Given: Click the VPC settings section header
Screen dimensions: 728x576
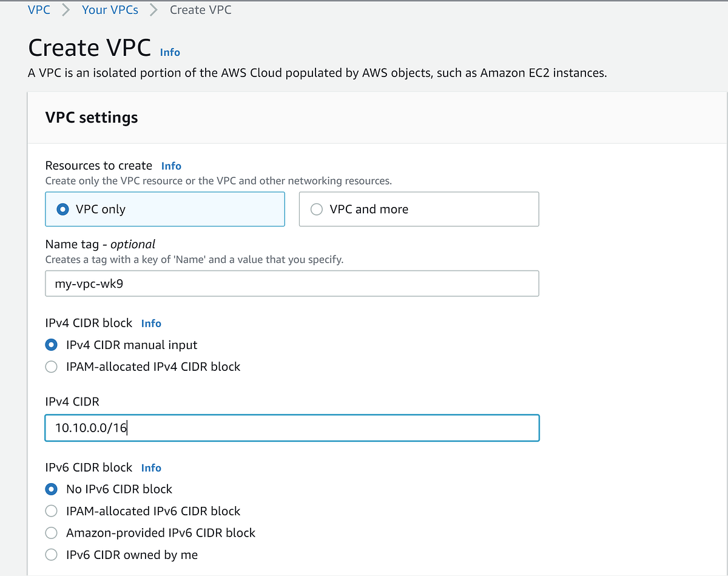Looking at the screenshot, I should 92,117.
